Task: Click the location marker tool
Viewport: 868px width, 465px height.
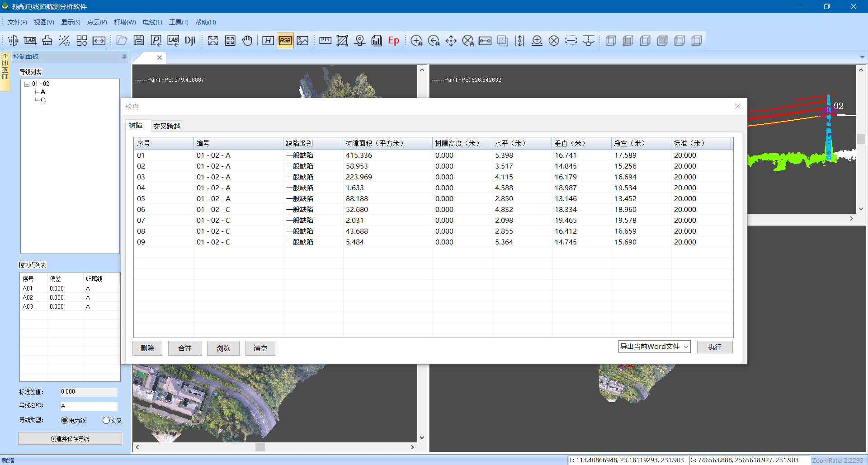Action: pos(359,40)
